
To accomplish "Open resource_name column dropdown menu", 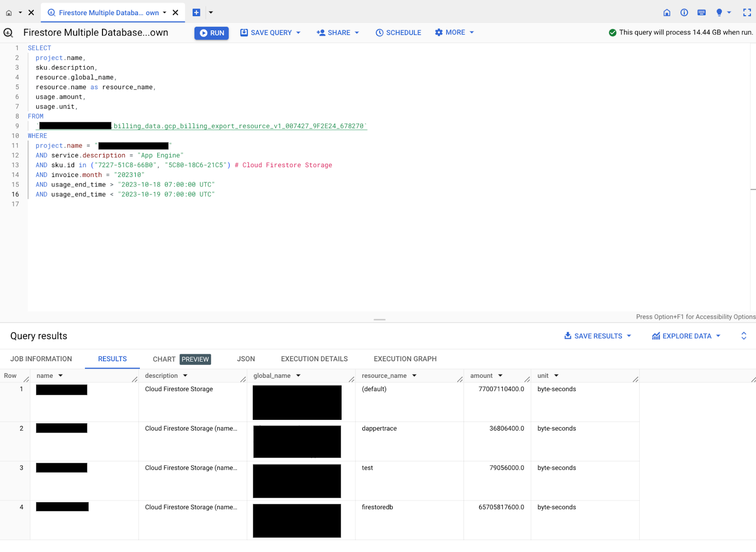I will click(414, 376).
